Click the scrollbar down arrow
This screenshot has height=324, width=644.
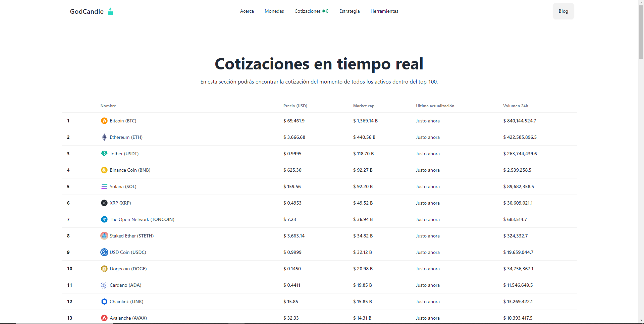[641, 321]
